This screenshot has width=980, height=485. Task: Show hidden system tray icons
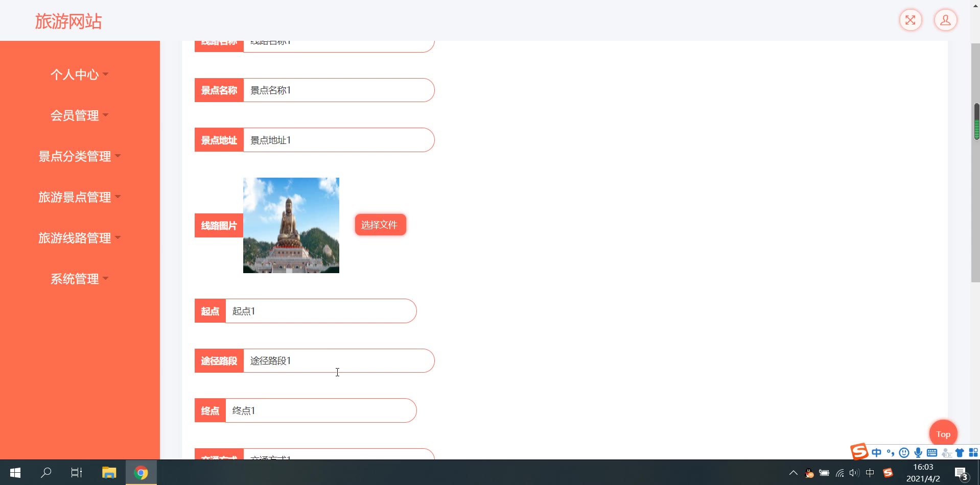pyautogui.click(x=794, y=473)
